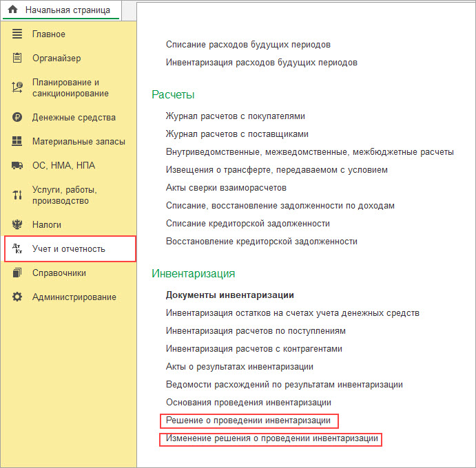The image size is (476, 468).
Task: Click the ОС, НМА, НПА truck icon
Action: pos(17,165)
